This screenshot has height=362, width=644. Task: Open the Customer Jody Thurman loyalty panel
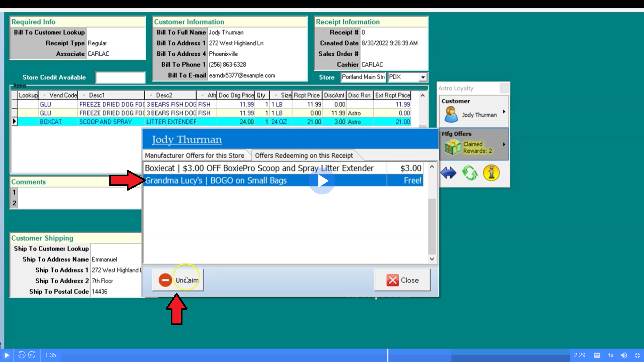coord(474,111)
